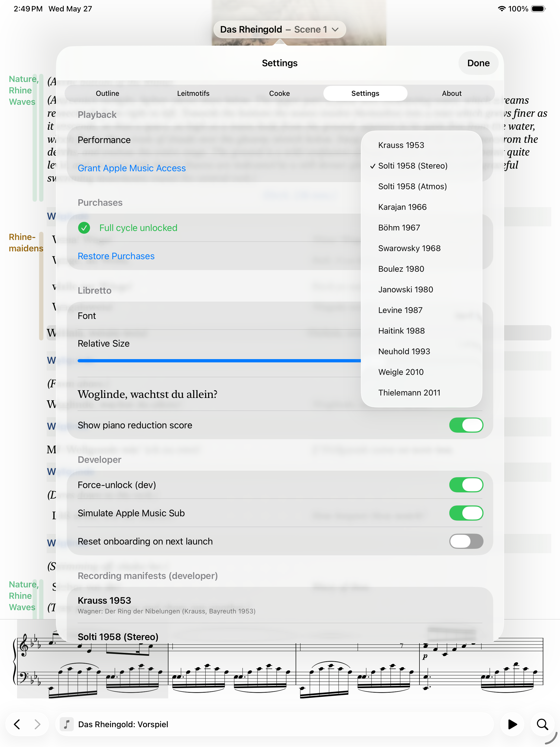Choose Krauss 1953 performance
The height and width of the screenshot is (747, 560).
[x=421, y=145]
